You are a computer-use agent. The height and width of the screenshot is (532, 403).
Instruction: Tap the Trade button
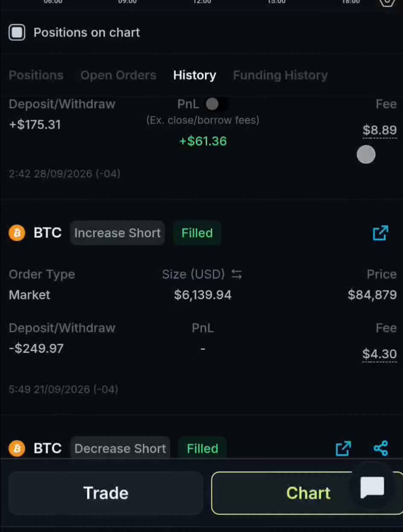point(106,493)
